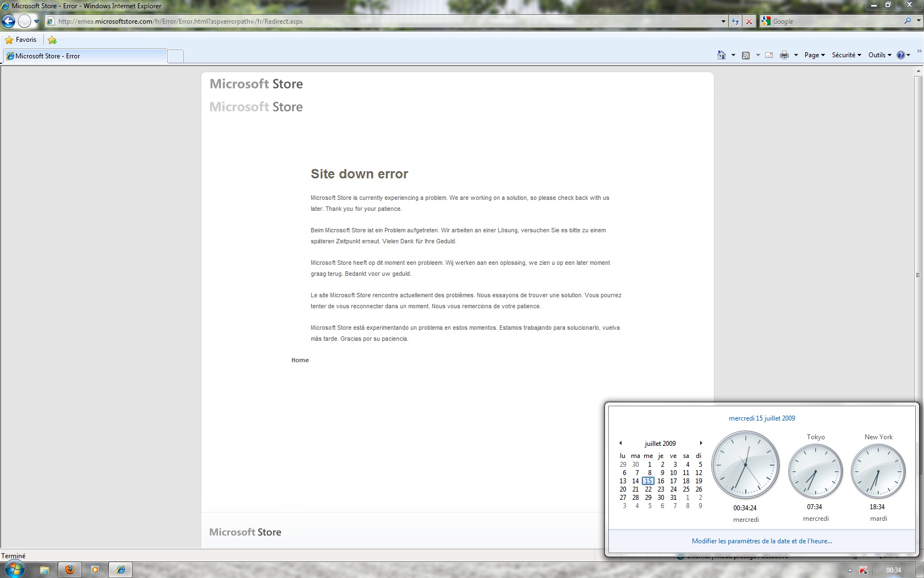Open the search provider dropdown arrow

coord(919,21)
